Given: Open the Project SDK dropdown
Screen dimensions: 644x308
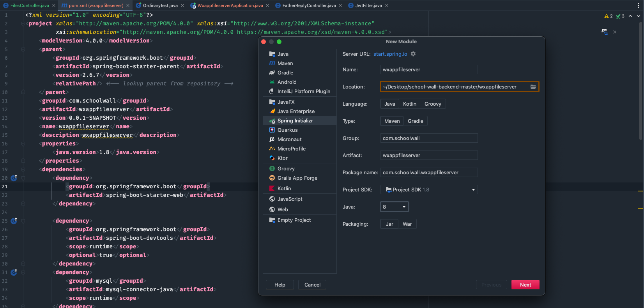Looking at the screenshot, I should [429, 189].
